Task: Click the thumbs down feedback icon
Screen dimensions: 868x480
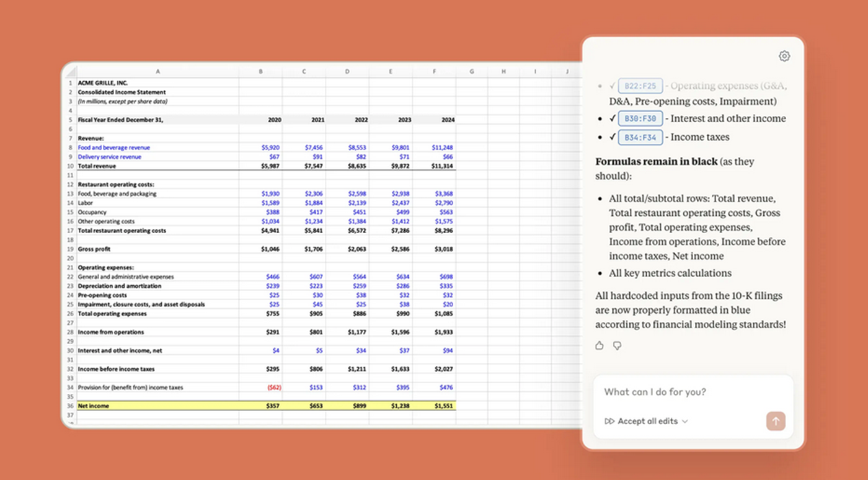Action: pyautogui.click(x=617, y=345)
